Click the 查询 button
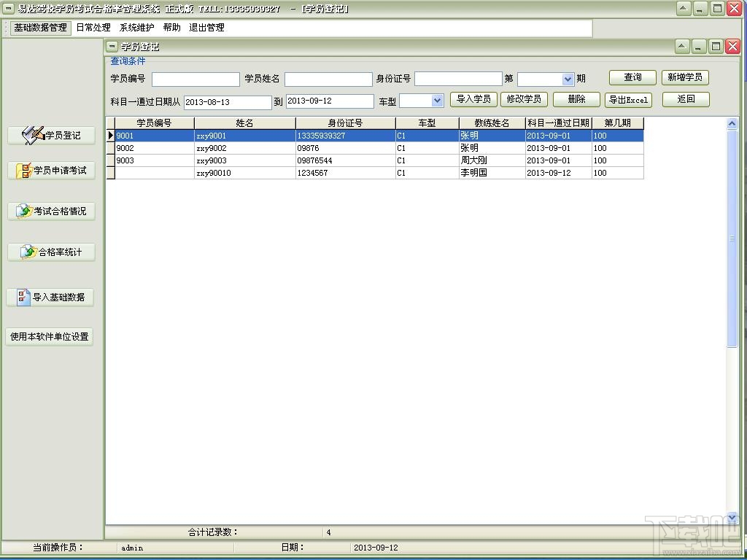Screen dimensions: 747x560 click(632, 77)
